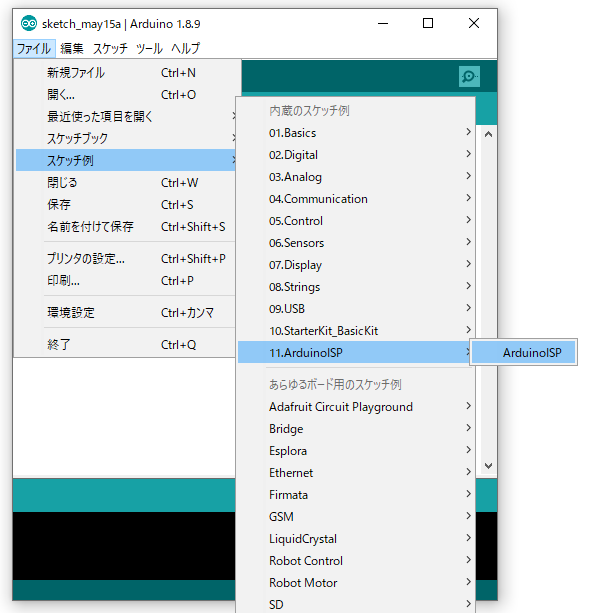Open プリンタの設定... entry
The height and width of the screenshot is (613, 598).
coord(125,258)
